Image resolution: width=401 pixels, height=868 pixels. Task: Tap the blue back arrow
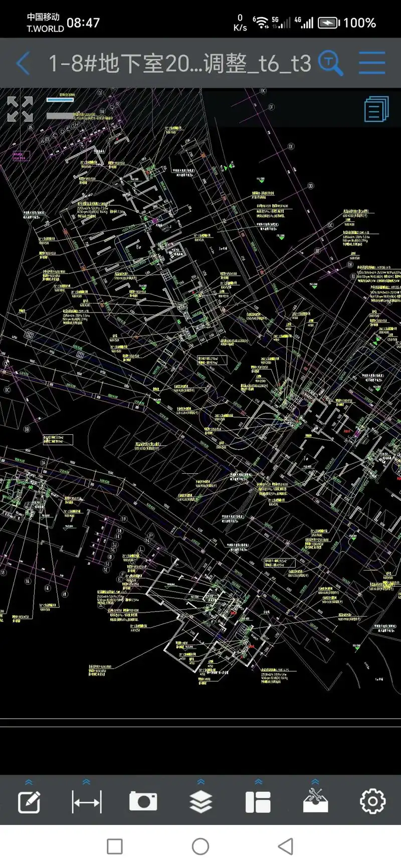click(x=23, y=64)
